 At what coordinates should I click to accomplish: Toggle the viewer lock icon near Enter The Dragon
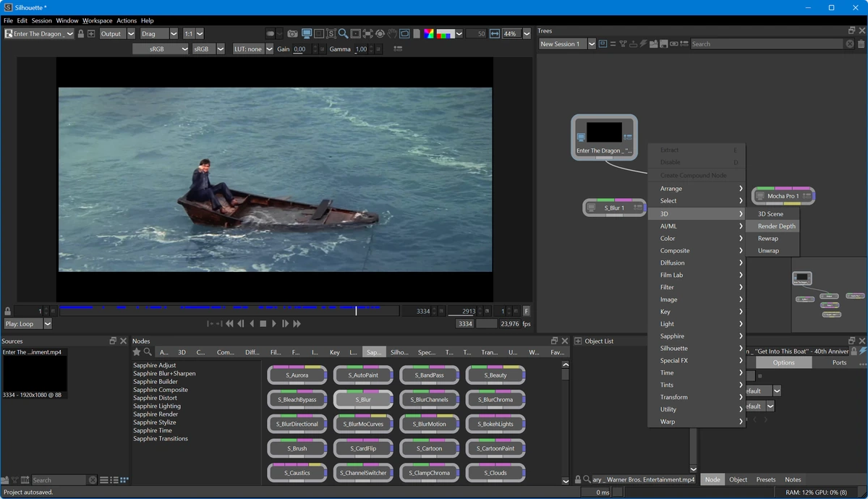point(81,33)
